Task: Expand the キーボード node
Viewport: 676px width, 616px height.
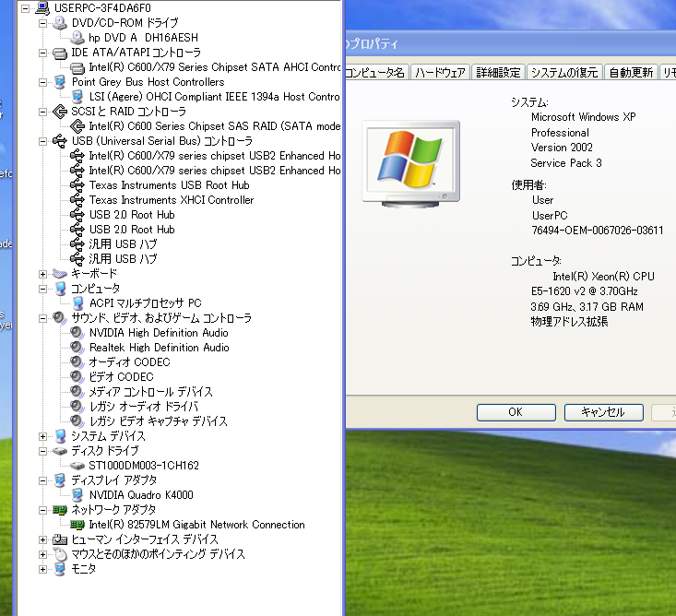Action: (x=42, y=274)
